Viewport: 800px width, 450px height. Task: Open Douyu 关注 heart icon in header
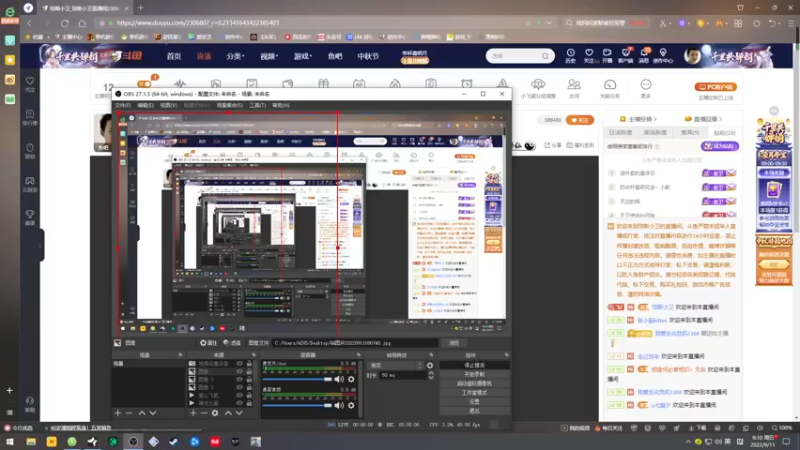pyautogui.click(x=589, y=56)
